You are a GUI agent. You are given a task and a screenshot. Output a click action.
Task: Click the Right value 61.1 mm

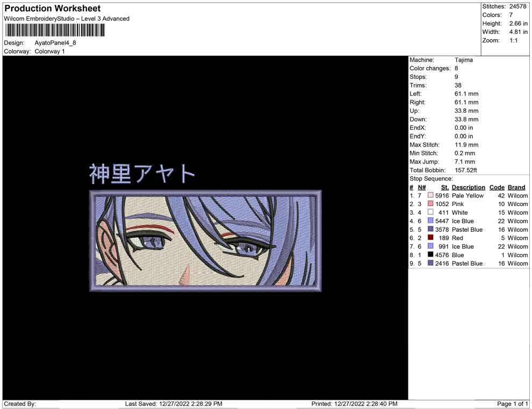[466, 103]
